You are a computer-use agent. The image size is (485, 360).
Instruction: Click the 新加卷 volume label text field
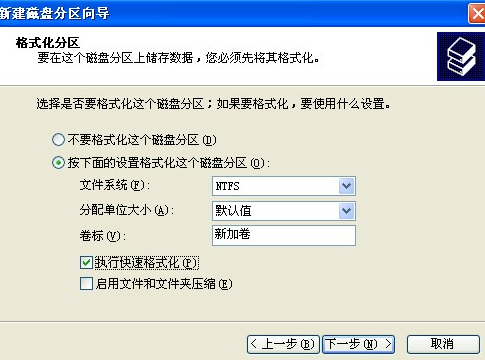coord(284,235)
